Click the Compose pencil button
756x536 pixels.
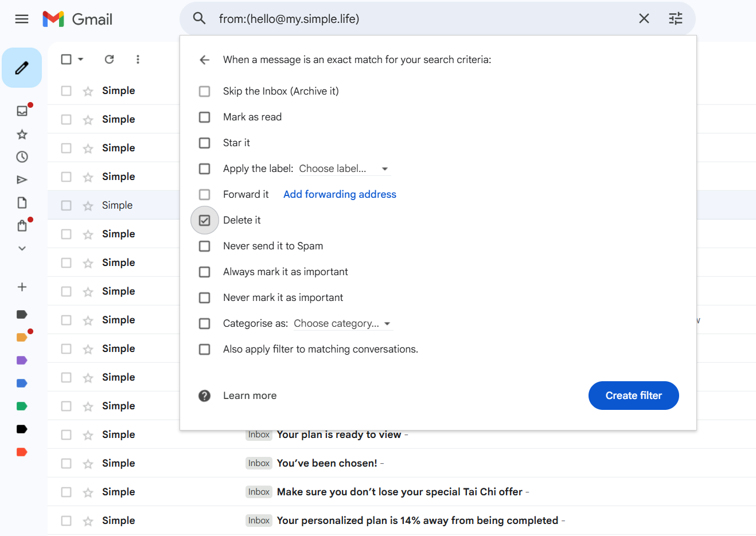(x=22, y=68)
